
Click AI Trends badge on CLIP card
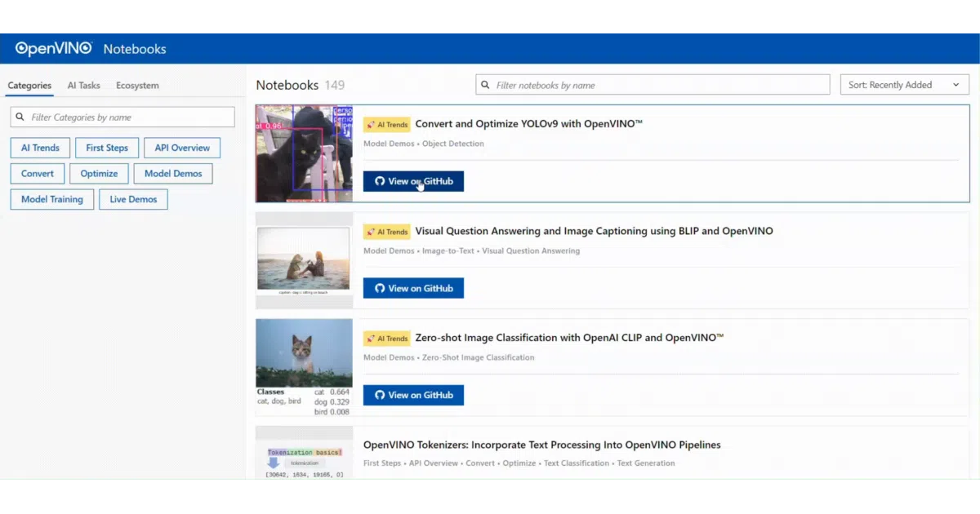click(x=386, y=339)
